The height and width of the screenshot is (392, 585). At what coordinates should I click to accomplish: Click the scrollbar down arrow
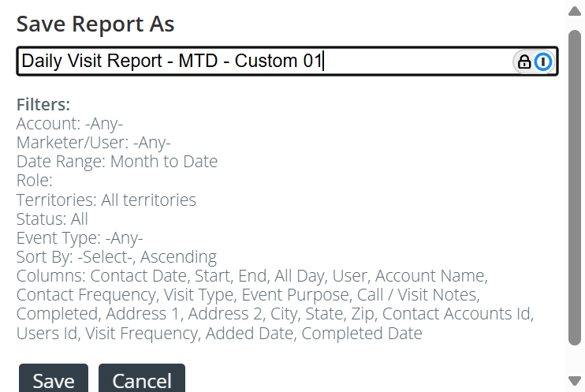575,381
